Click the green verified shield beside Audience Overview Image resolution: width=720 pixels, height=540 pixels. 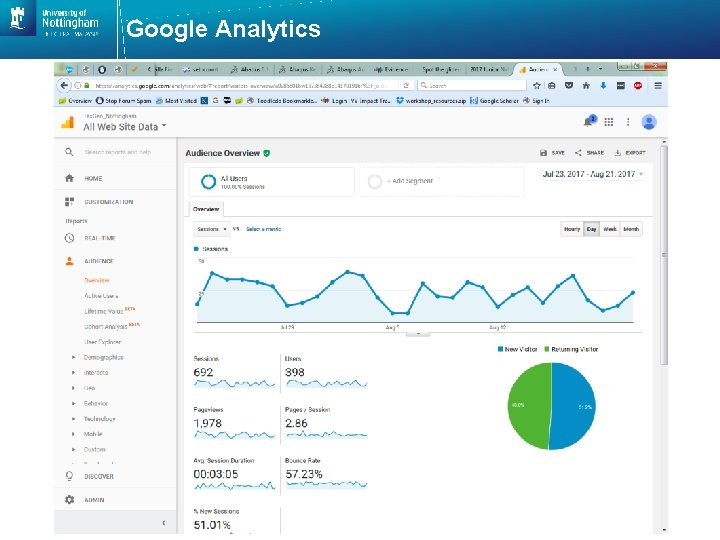tap(267, 153)
